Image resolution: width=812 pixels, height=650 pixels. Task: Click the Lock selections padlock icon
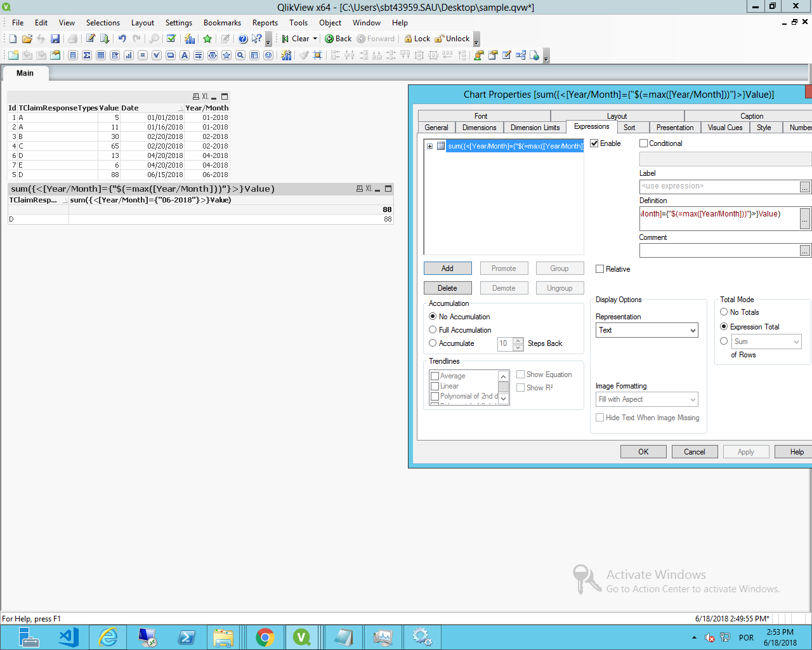(409, 39)
